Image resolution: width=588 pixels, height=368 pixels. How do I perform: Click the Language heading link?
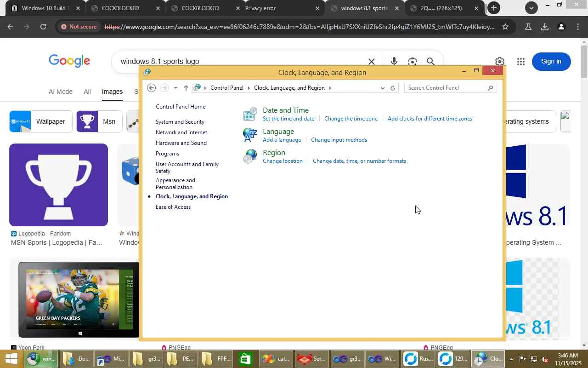(x=278, y=132)
